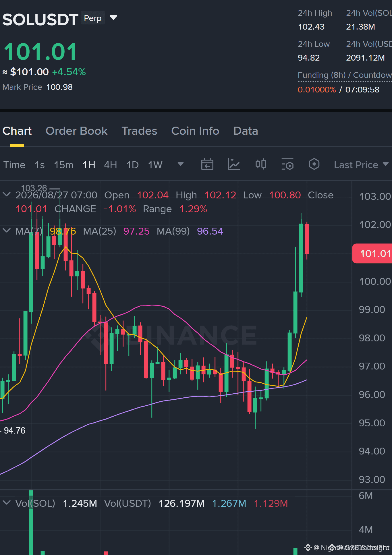Click the Mark Price value 100.98
Image resolution: width=392 pixels, height=555 pixels.
(59, 87)
